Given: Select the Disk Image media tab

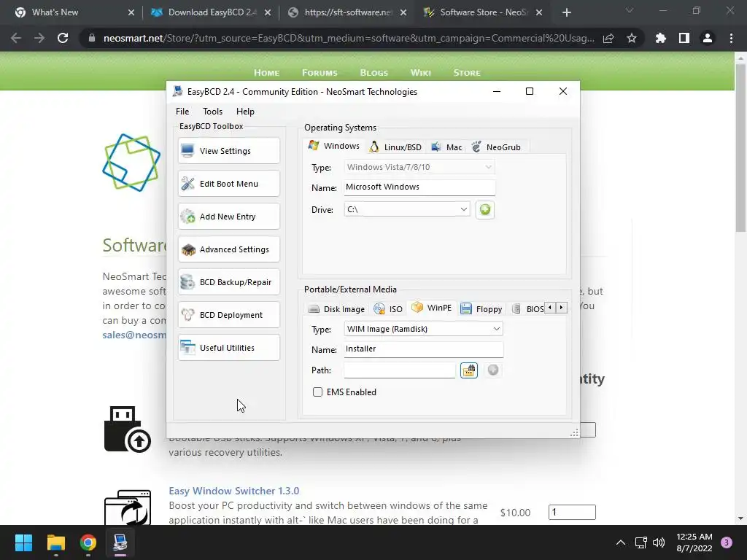Looking at the screenshot, I should pyautogui.click(x=336, y=309).
